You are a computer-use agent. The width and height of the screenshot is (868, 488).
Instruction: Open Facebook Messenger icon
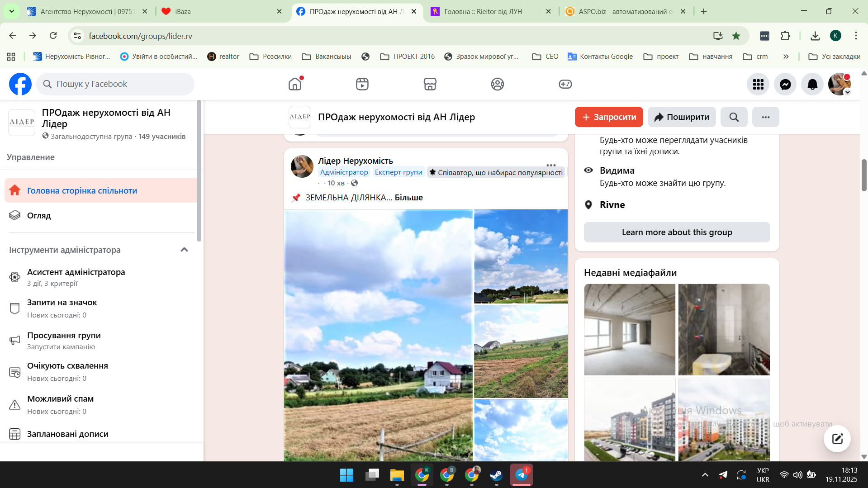point(785,84)
